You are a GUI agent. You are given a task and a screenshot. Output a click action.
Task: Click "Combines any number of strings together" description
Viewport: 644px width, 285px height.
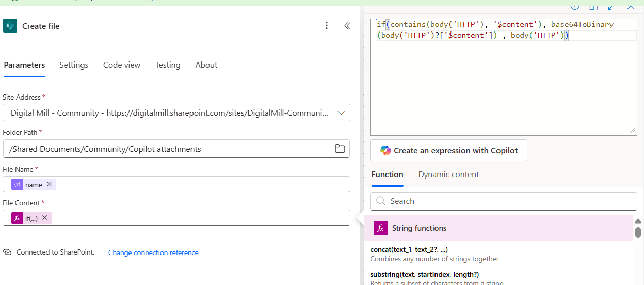click(434, 259)
